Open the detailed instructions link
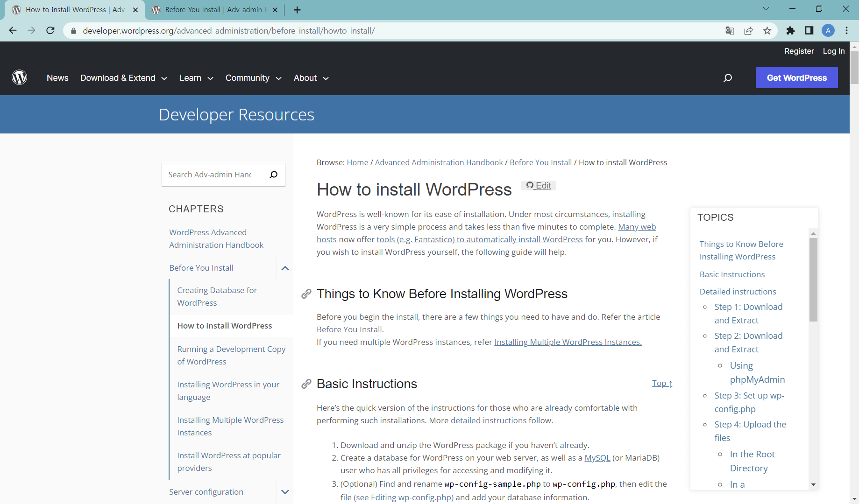 (x=488, y=420)
